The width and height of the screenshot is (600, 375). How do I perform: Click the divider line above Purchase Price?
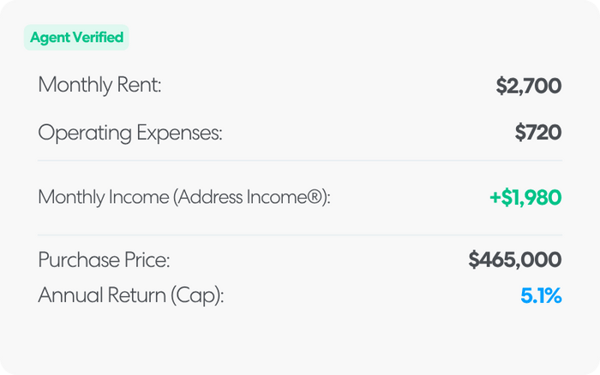click(300, 235)
